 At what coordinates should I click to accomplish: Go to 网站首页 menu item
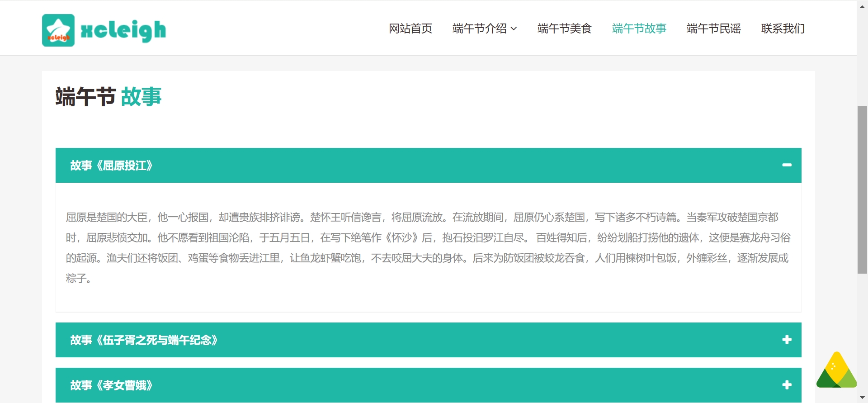pyautogui.click(x=410, y=28)
